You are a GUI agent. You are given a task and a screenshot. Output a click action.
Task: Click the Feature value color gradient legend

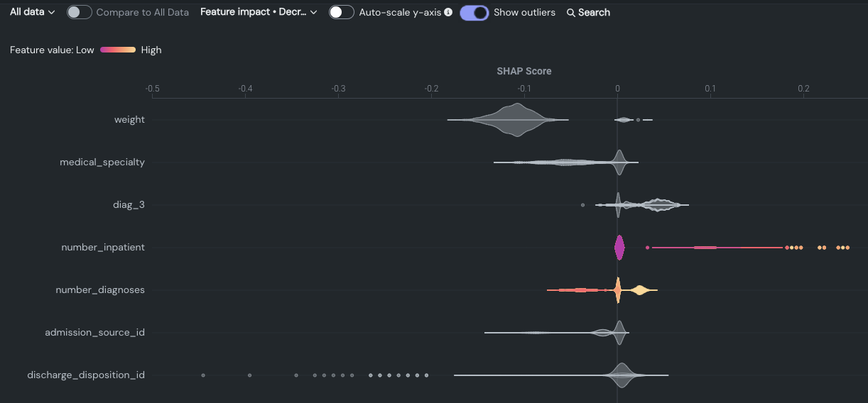pyautogui.click(x=118, y=50)
